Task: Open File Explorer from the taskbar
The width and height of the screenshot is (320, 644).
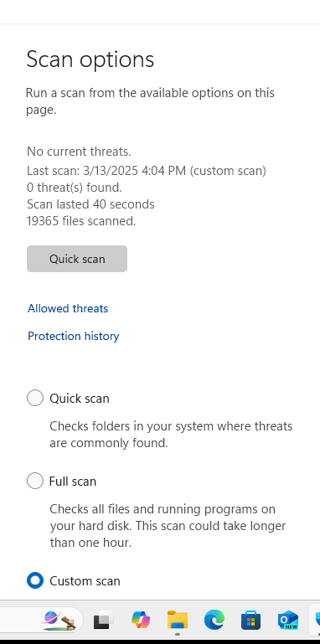Action: [x=178, y=620]
